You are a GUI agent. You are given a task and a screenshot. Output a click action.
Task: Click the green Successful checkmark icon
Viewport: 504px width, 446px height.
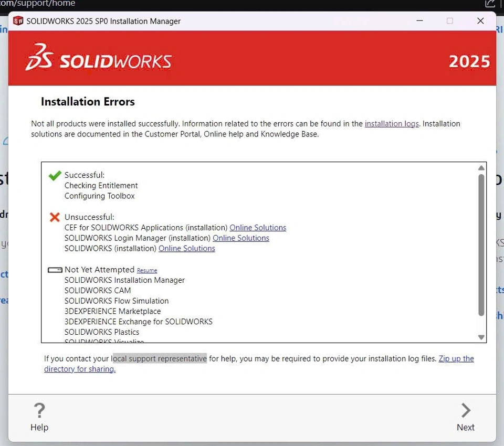pos(55,175)
